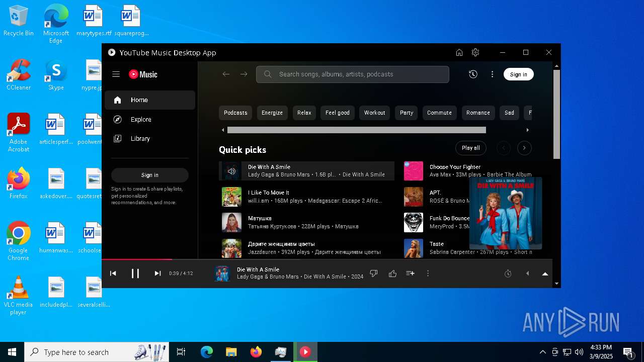
Task: Click the Play all button
Action: (x=471, y=148)
